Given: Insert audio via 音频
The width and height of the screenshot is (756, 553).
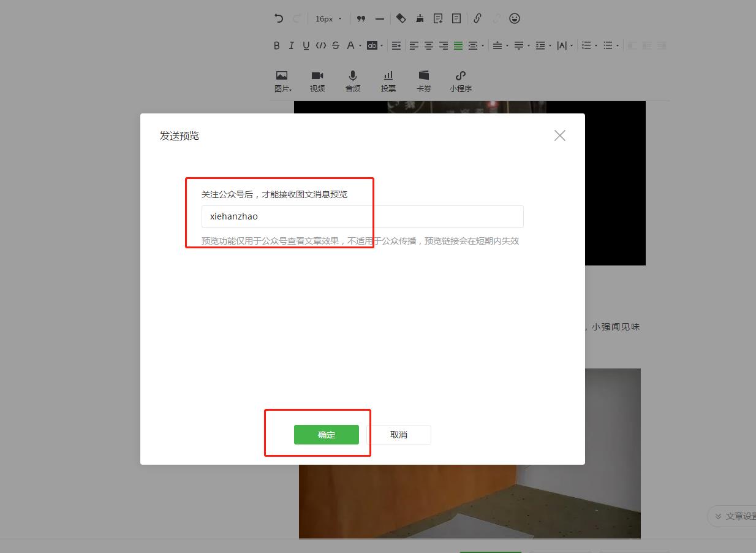Looking at the screenshot, I should [x=353, y=81].
